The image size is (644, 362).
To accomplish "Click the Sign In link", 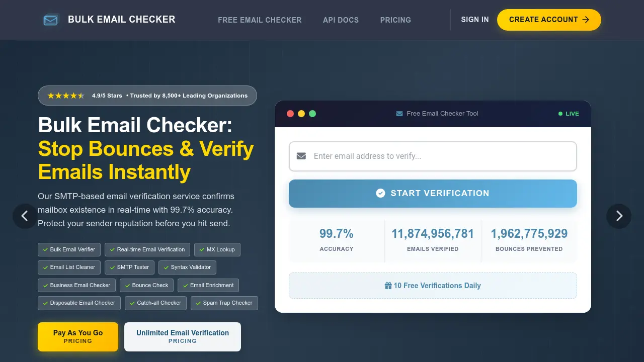I will 475,20.
